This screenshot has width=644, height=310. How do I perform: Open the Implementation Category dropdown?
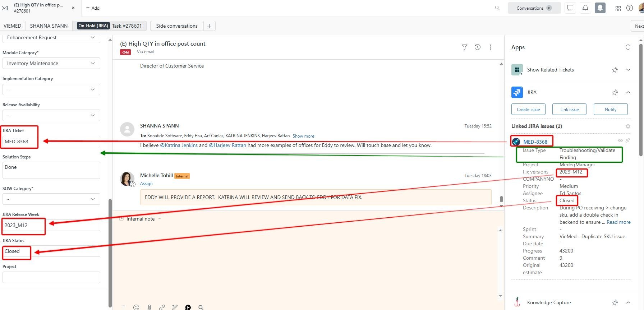pyautogui.click(x=51, y=89)
